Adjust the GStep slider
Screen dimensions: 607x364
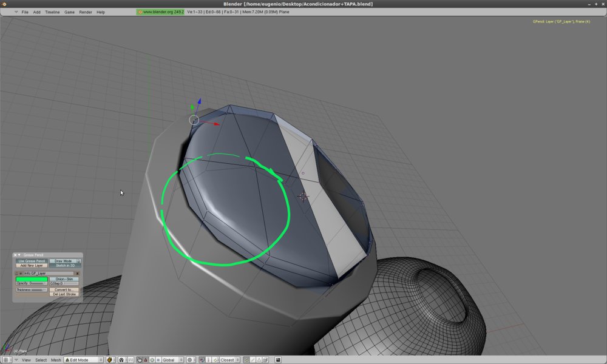[x=64, y=283]
